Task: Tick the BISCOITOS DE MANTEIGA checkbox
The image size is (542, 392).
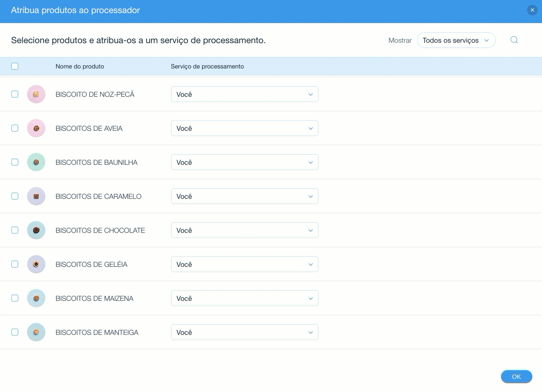Action: click(15, 332)
